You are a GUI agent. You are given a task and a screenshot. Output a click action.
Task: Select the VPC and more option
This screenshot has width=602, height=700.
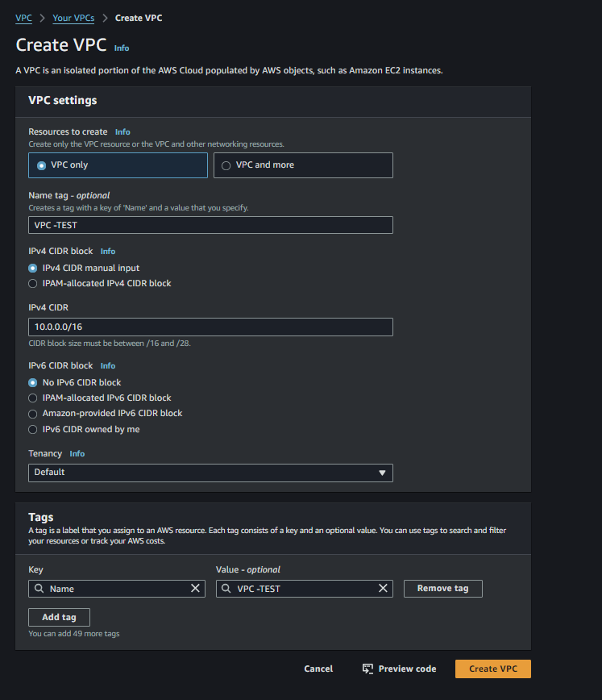coord(303,165)
